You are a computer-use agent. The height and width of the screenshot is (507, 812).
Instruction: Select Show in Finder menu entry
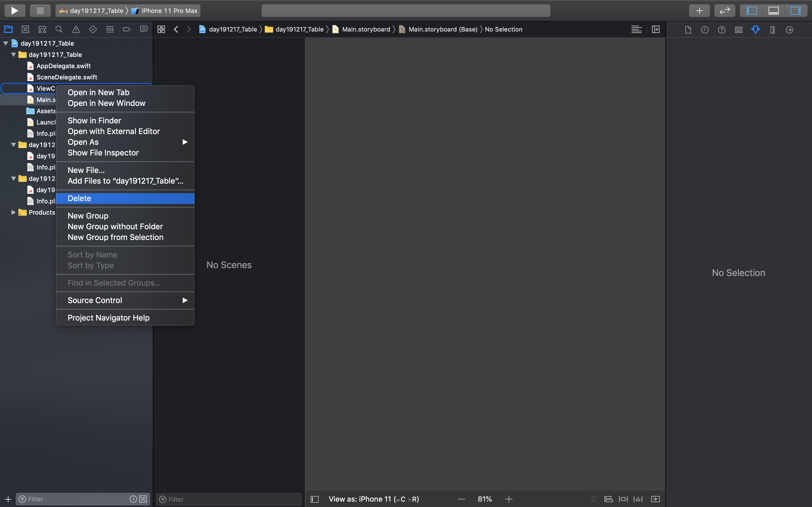click(x=94, y=120)
